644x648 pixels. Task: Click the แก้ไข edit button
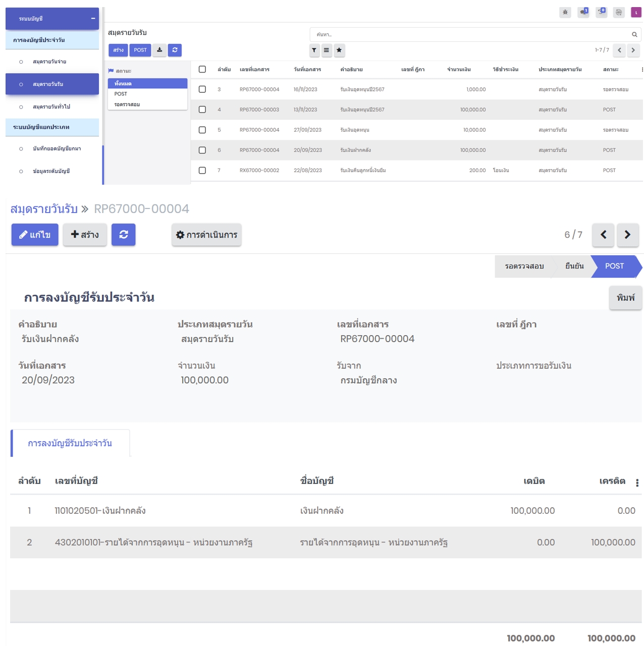(x=35, y=235)
